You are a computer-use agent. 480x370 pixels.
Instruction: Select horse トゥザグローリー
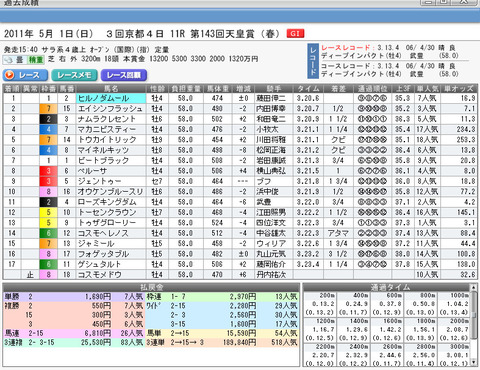pyautogui.click(x=111, y=223)
